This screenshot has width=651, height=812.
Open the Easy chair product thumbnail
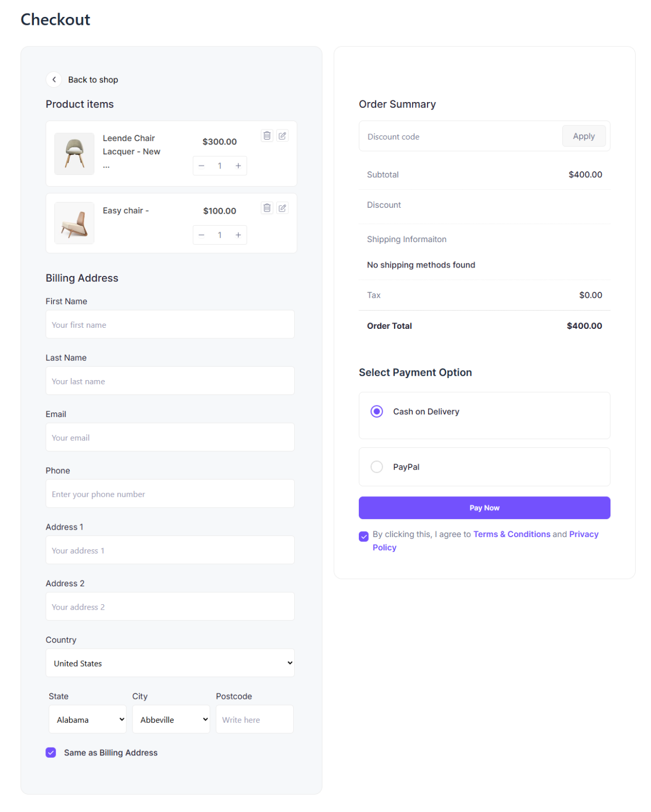click(75, 223)
